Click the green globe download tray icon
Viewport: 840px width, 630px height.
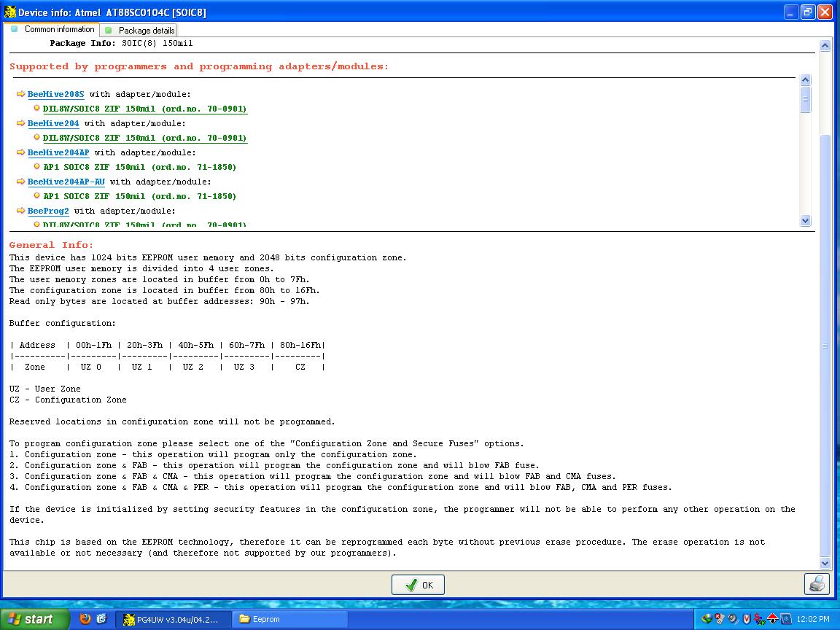pyautogui.click(x=707, y=619)
